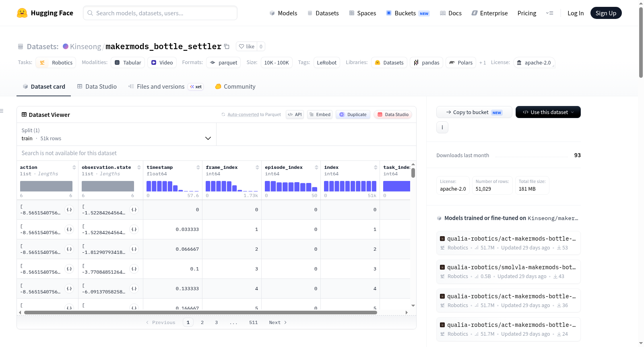Click the page vertical scrollbar

[641, 42]
